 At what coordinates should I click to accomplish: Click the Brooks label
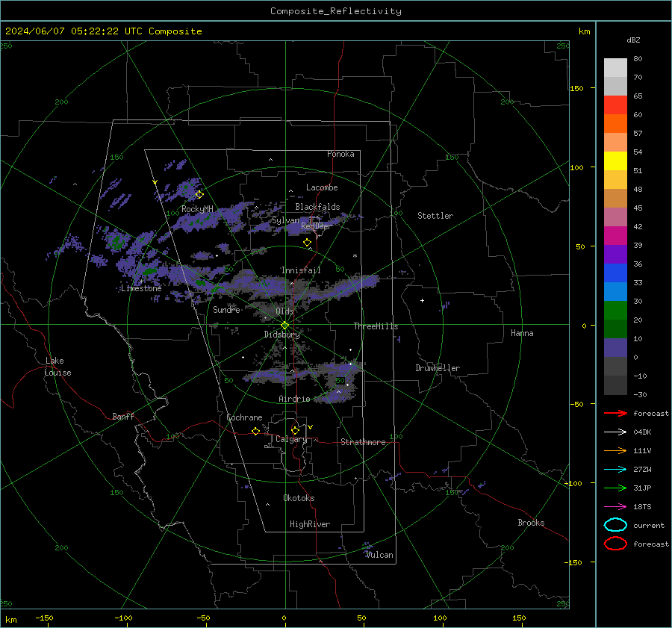tap(531, 523)
